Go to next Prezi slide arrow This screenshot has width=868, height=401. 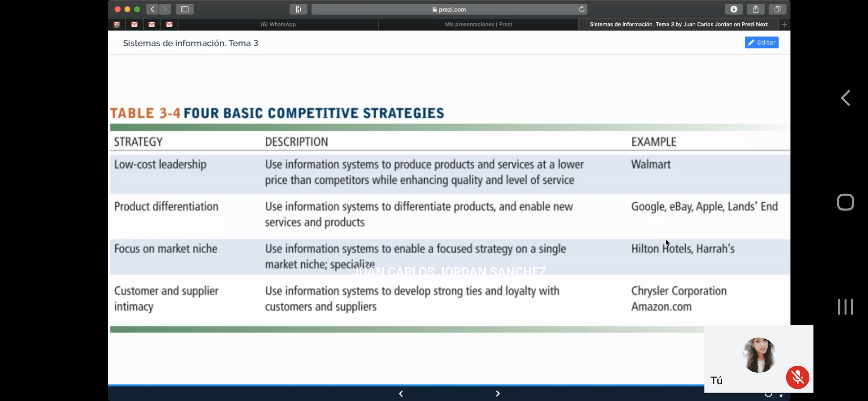498,394
